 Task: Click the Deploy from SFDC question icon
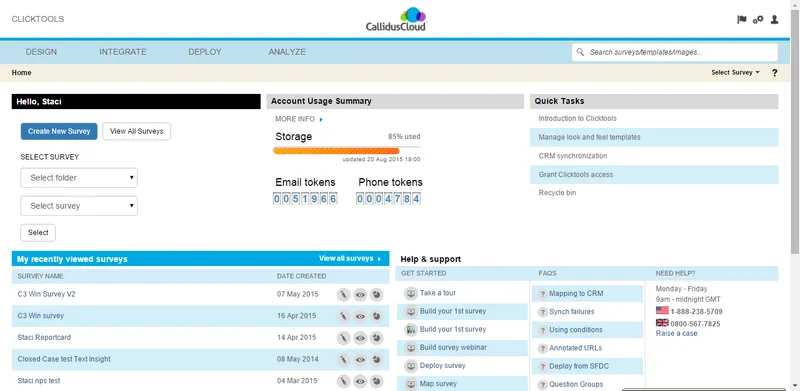[543, 366]
